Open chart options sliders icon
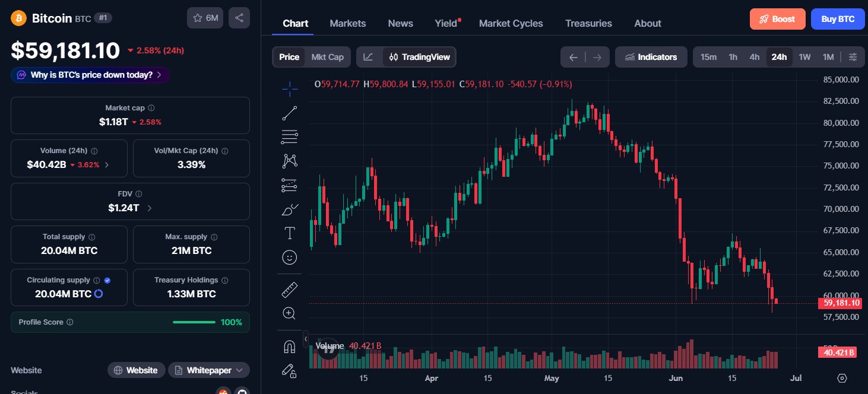 853,57
